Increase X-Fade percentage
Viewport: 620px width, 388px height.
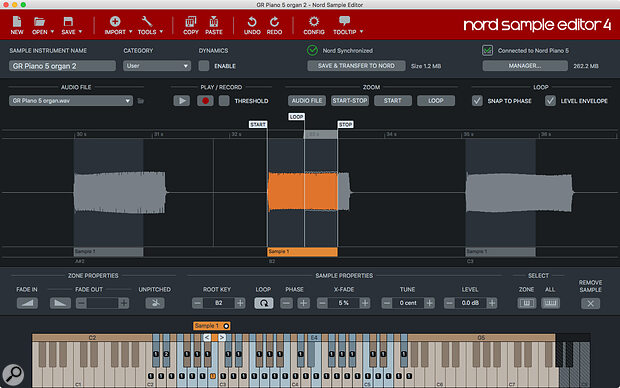tap(365, 303)
